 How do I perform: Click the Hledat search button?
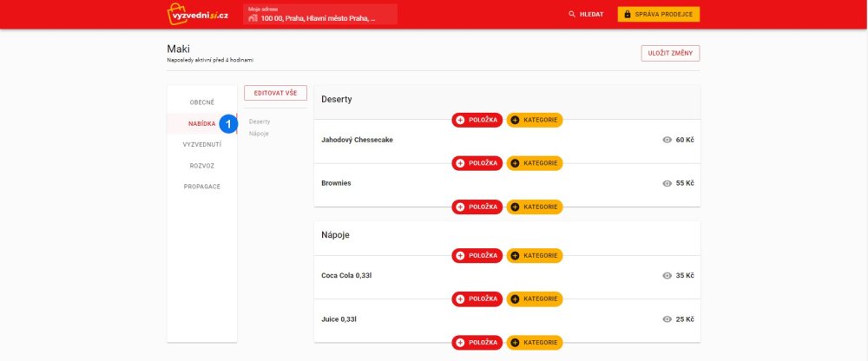(586, 15)
